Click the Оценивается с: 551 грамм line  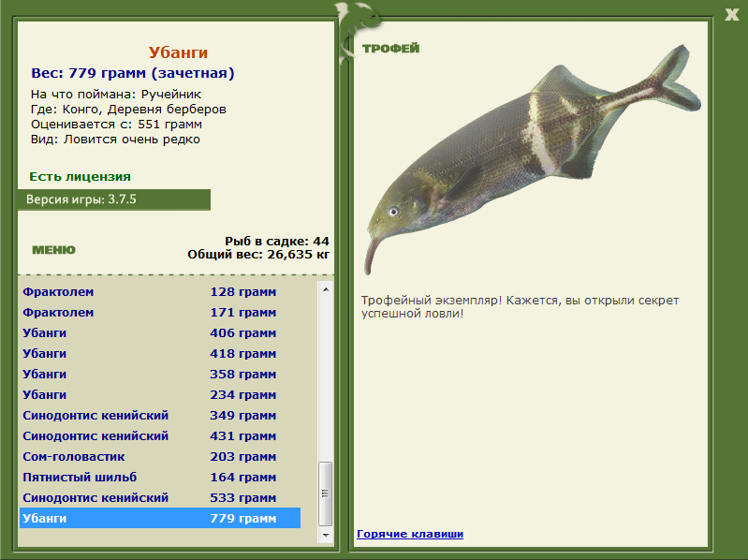[116, 125]
